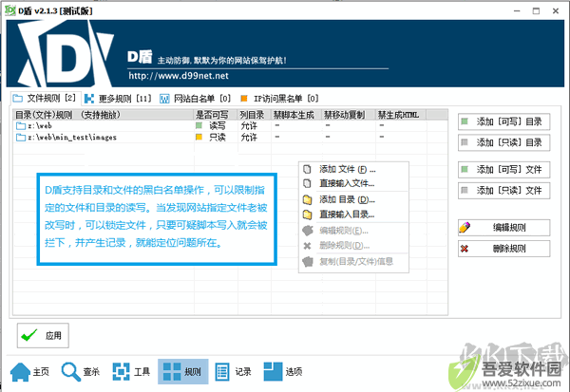Open the 记录 logs section
Image resolution: width=570 pixels, height=392 pixels.
point(234,372)
